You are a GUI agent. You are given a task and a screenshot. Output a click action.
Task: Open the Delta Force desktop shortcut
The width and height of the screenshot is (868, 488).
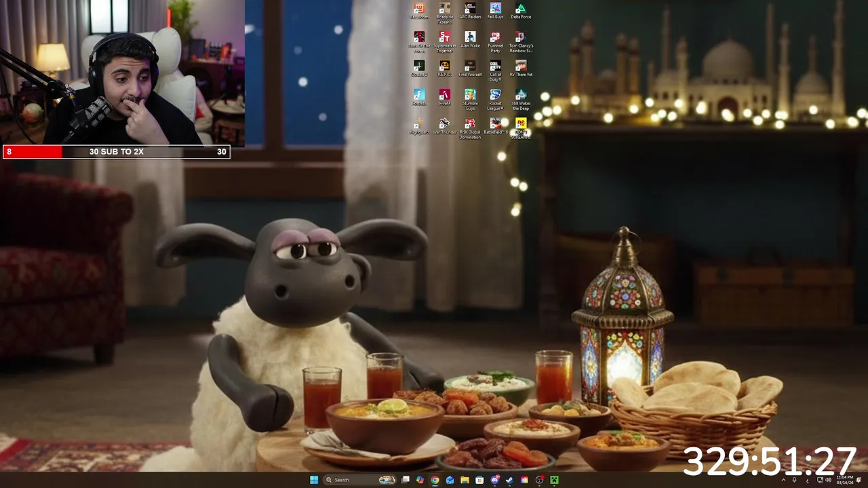point(521,11)
